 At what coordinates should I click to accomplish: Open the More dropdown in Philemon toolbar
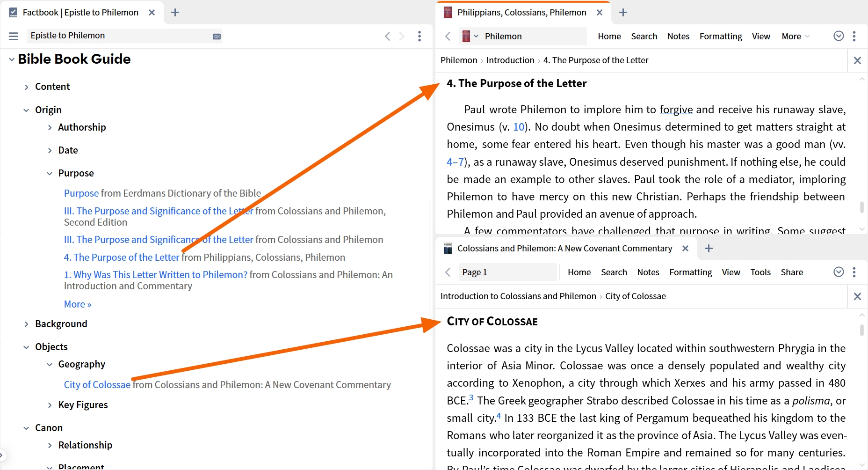[796, 36]
